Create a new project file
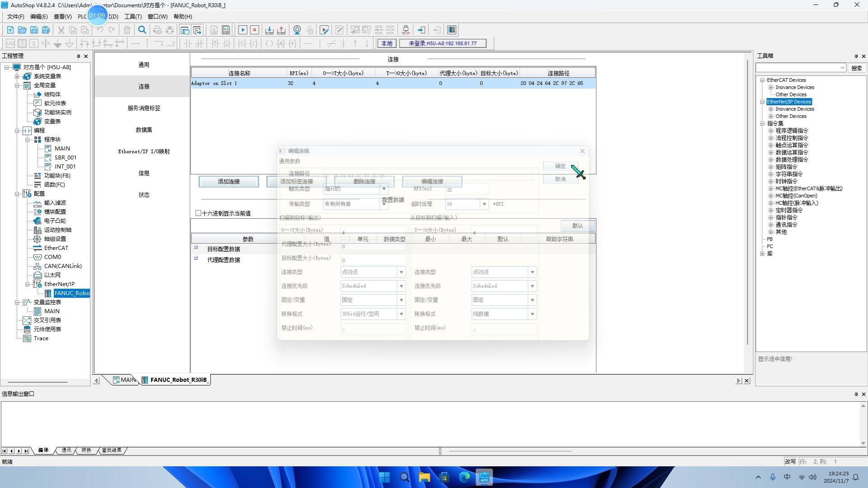 point(10,30)
